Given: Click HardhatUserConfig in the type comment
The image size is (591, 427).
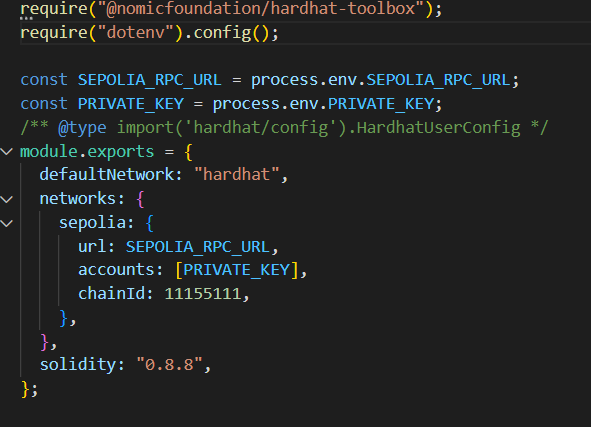Looking at the screenshot, I should 438,127.
